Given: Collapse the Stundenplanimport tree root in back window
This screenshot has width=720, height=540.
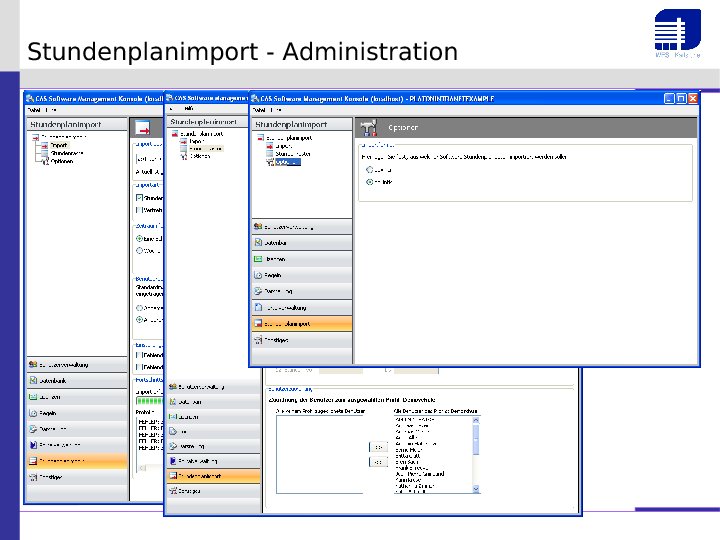Looking at the screenshot, I should tap(35, 136).
